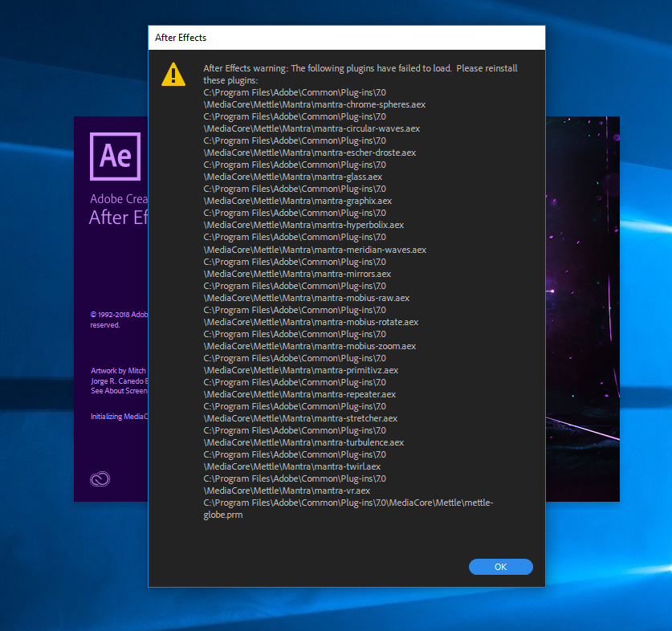Click the mantra-escher-droste.aex path line
This screenshot has width=672, height=631.
coord(309,153)
